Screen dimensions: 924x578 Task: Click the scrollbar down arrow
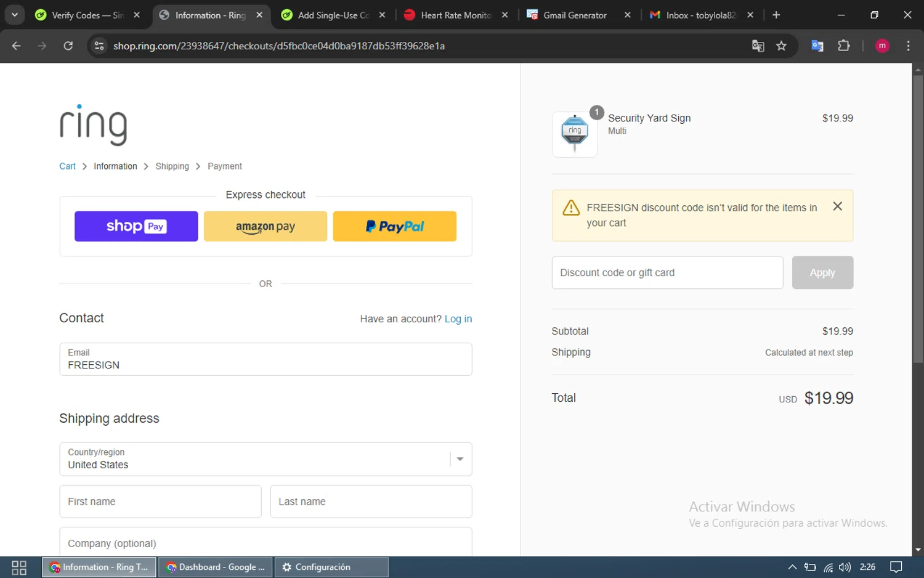[918, 550]
